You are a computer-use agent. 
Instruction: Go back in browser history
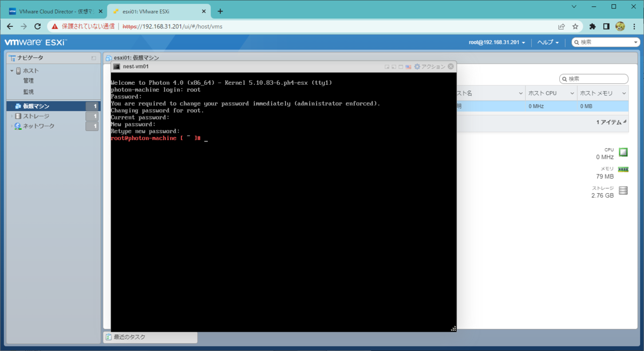point(9,26)
